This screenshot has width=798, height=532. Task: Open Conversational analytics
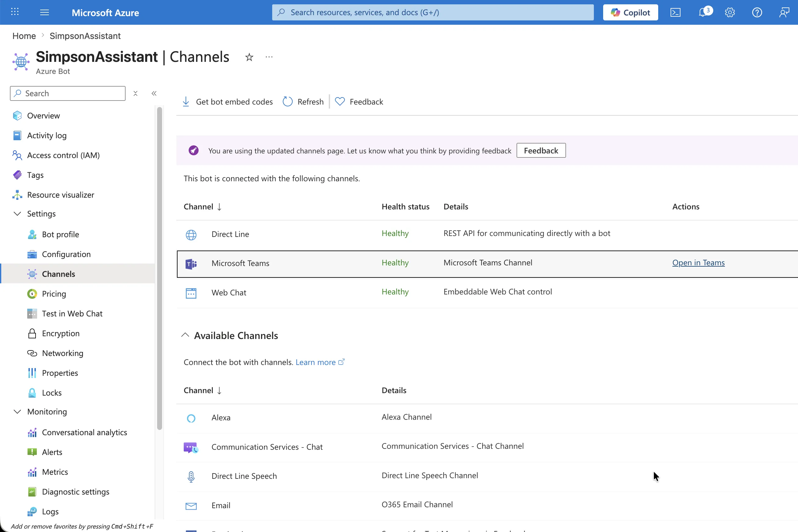point(84,432)
